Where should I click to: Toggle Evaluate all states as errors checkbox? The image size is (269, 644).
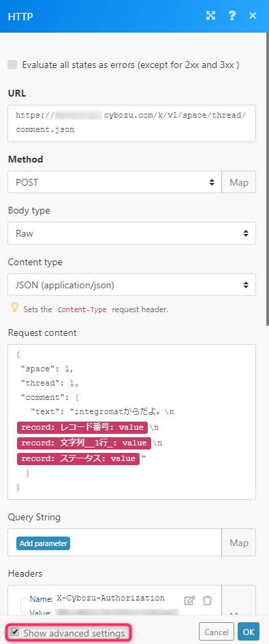click(13, 65)
